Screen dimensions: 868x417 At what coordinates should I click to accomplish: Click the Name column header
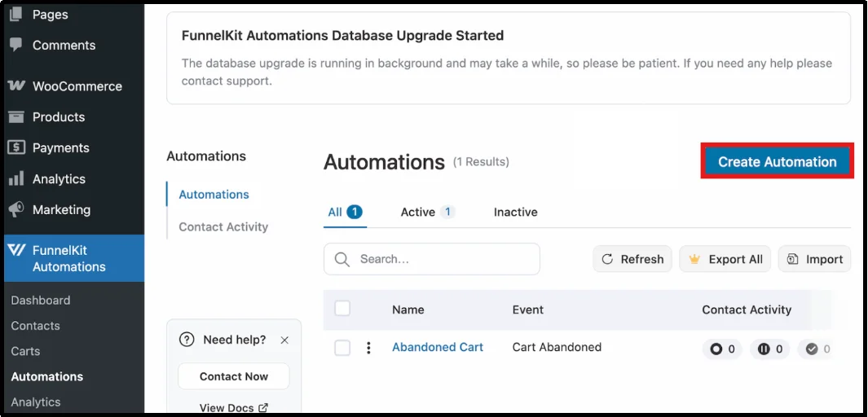click(x=408, y=309)
